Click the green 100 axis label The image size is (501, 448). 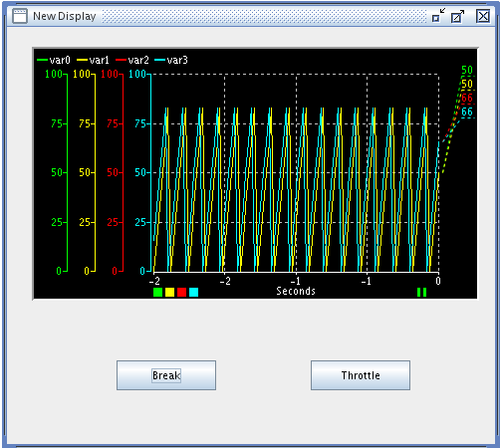pyautogui.click(x=54, y=74)
